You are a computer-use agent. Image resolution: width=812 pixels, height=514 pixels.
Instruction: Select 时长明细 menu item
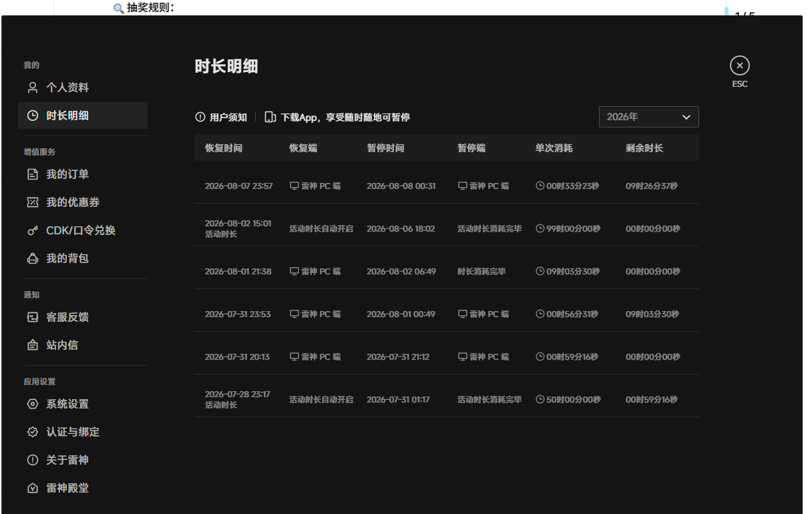83,115
